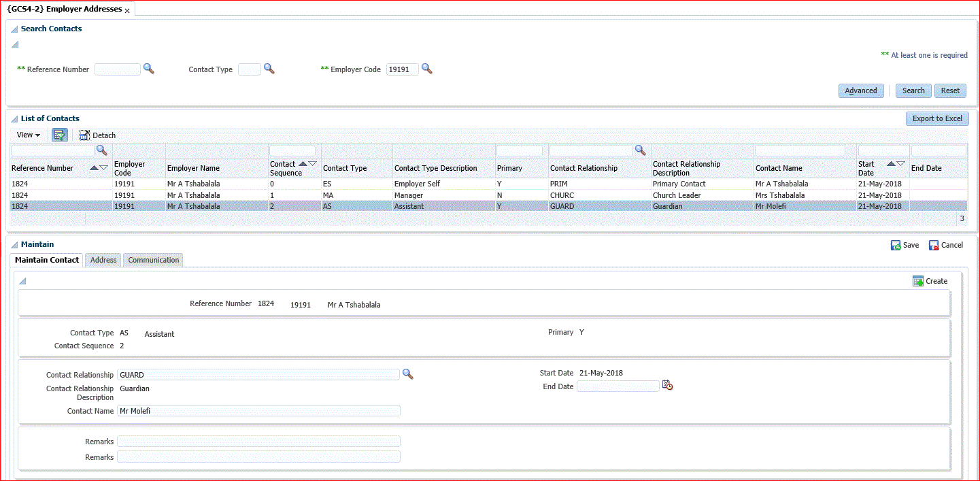Open the End Date calendar picker
This screenshot has width=980, height=481.
tap(667, 386)
